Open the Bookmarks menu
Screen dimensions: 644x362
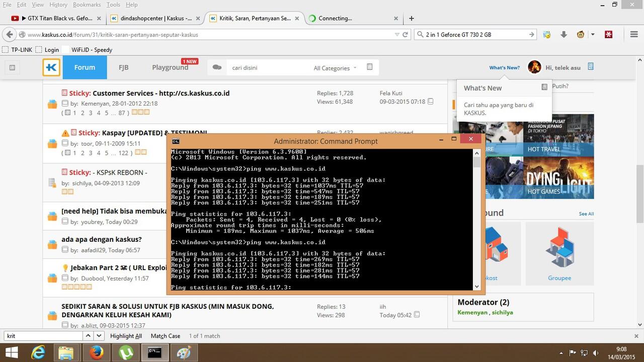coord(87,5)
